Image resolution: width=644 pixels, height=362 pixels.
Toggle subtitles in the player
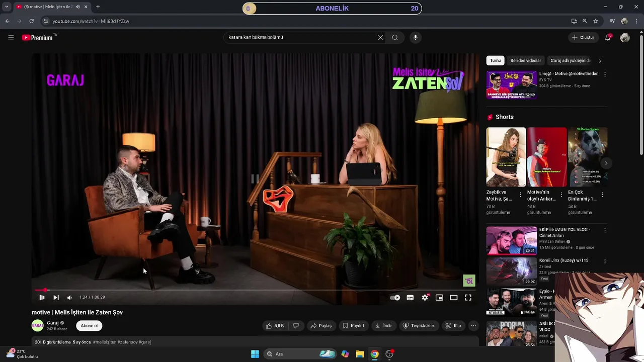tap(410, 298)
